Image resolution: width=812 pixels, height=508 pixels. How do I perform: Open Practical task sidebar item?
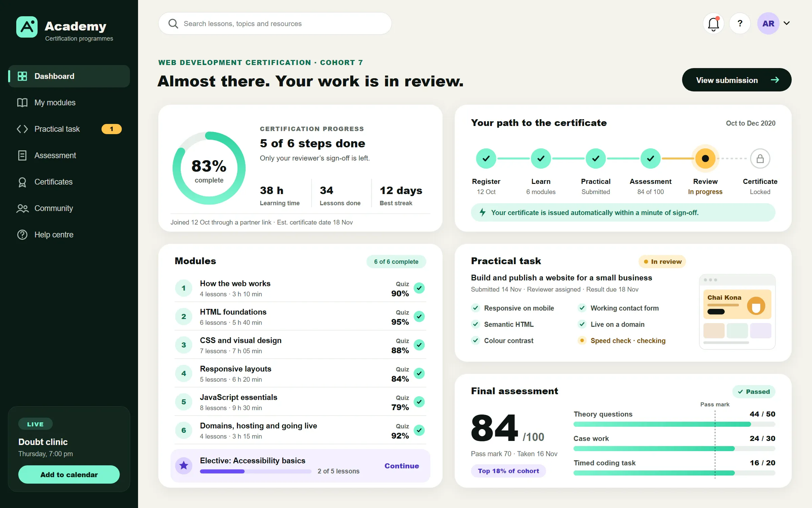pos(69,129)
